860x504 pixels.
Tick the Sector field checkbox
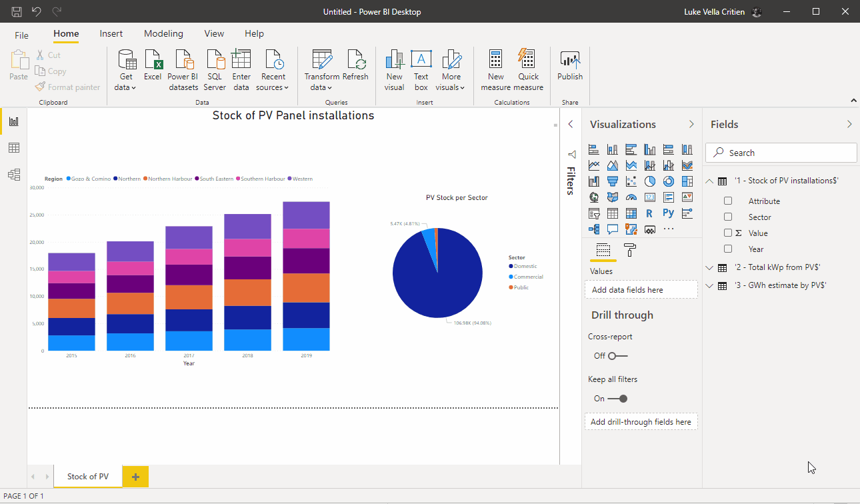click(728, 217)
